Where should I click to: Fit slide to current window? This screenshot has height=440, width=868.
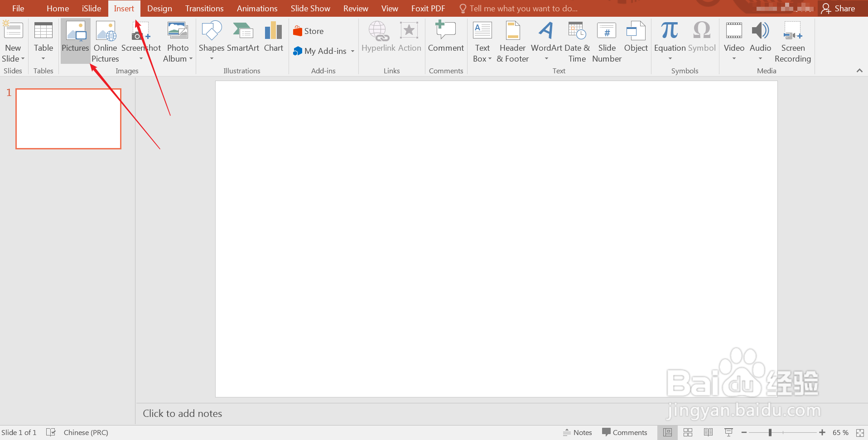click(860, 433)
